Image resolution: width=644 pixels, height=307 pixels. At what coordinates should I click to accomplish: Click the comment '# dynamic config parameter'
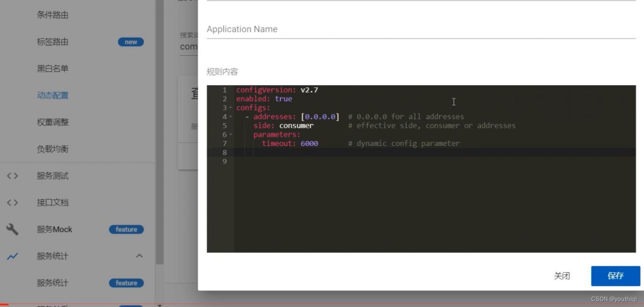click(x=404, y=143)
